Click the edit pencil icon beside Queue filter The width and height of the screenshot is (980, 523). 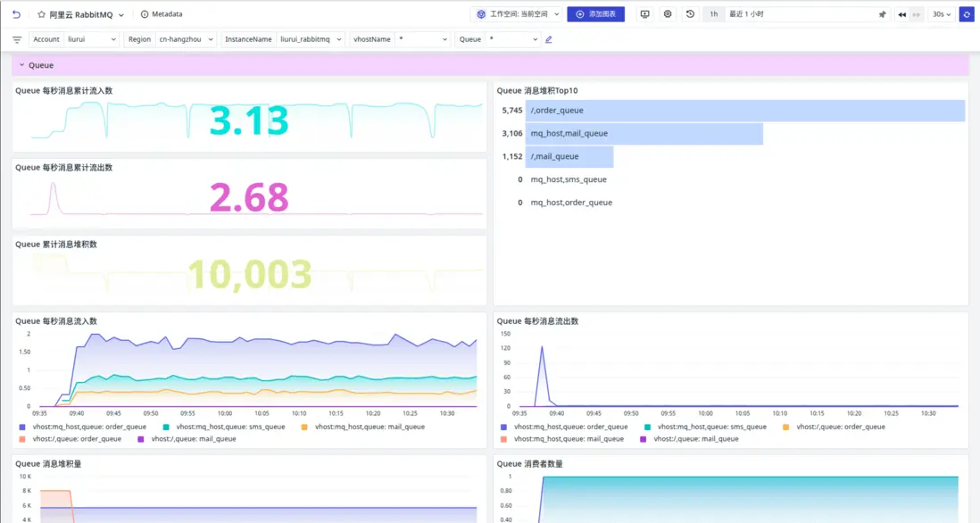pos(549,39)
